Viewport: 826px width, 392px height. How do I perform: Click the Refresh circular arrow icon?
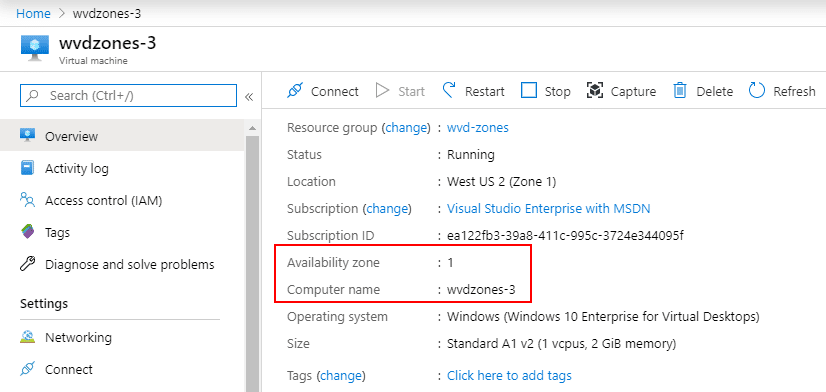click(756, 91)
